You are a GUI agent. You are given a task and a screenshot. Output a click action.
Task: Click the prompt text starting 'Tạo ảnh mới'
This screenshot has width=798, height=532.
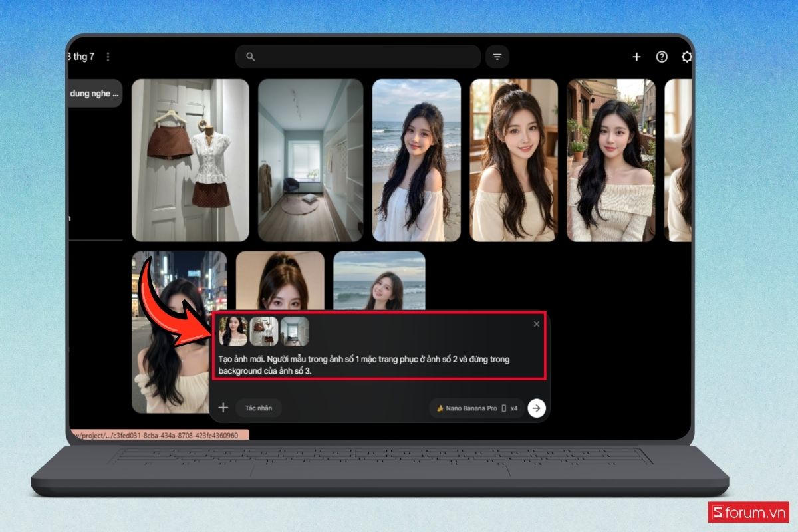pyautogui.click(x=364, y=365)
